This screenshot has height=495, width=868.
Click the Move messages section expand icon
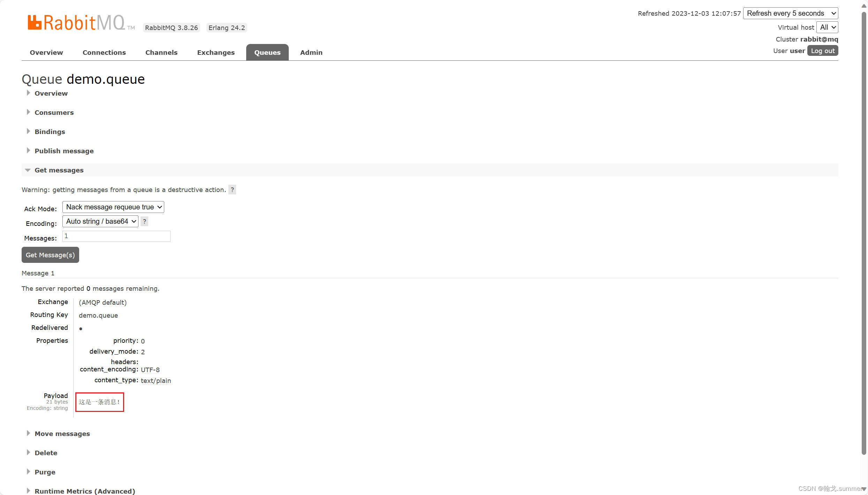(x=28, y=433)
